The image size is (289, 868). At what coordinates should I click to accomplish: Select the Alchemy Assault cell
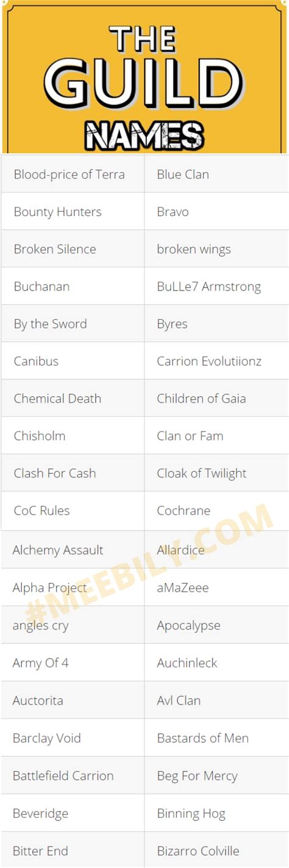(73, 549)
